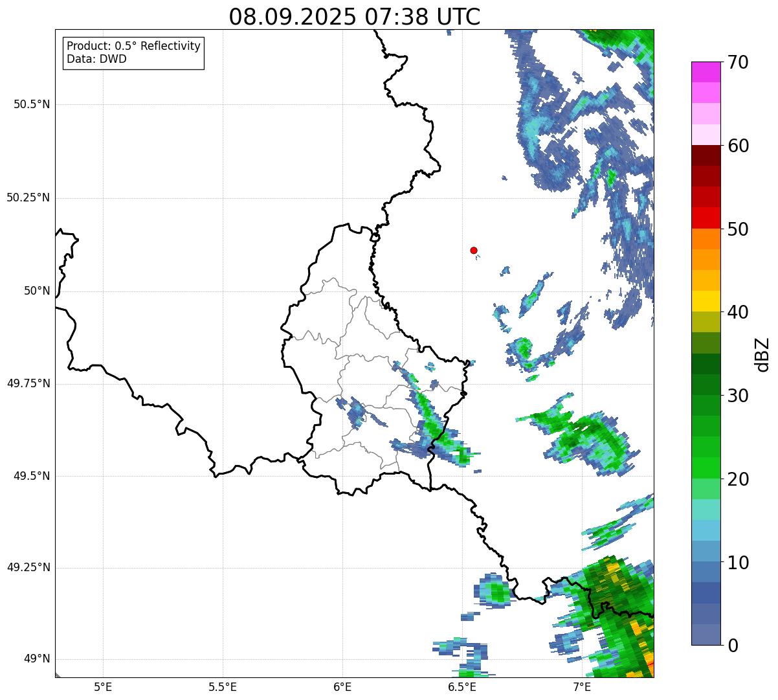The height and width of the screenshot is (700, 778).
Task: Click the '20' colorbar tick label
Action: click(x=738, y=479)
